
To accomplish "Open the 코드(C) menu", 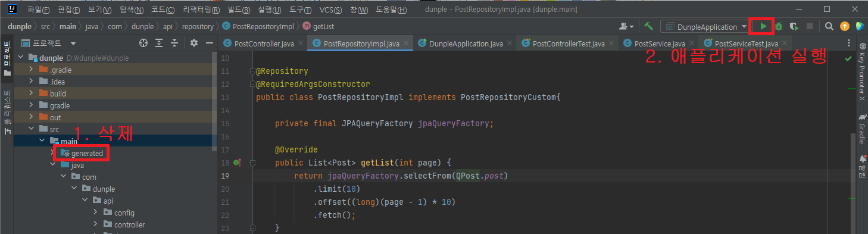I will point(163,10).
